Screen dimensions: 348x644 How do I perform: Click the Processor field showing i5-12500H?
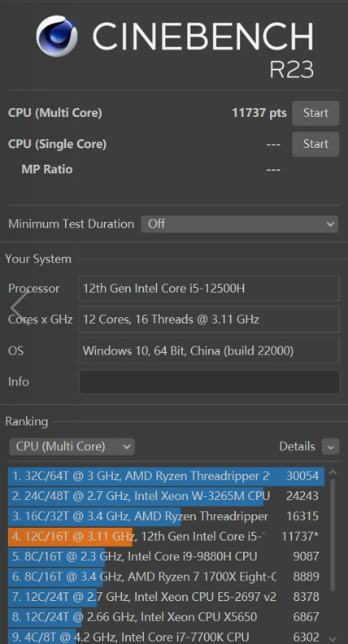click(209, 289)
